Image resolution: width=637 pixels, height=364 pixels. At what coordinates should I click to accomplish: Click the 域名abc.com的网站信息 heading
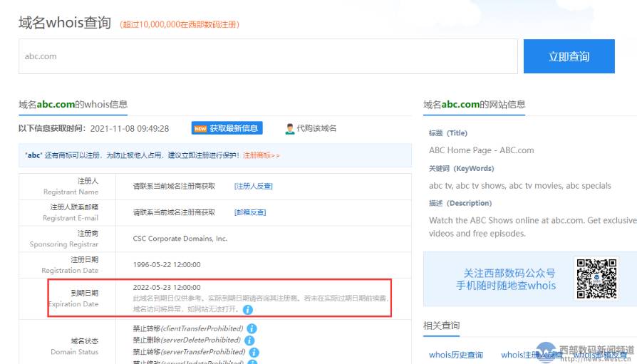[x=474, y=105]
